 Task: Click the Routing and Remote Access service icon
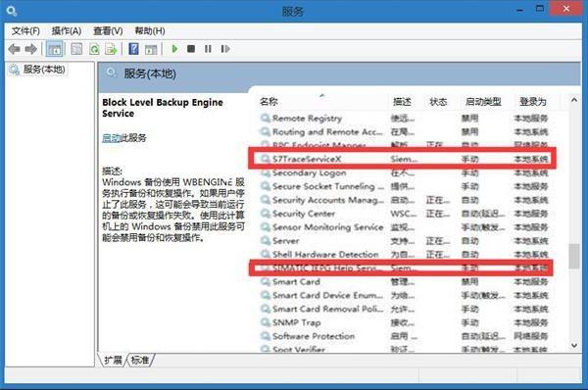click(x=266, y=131)
